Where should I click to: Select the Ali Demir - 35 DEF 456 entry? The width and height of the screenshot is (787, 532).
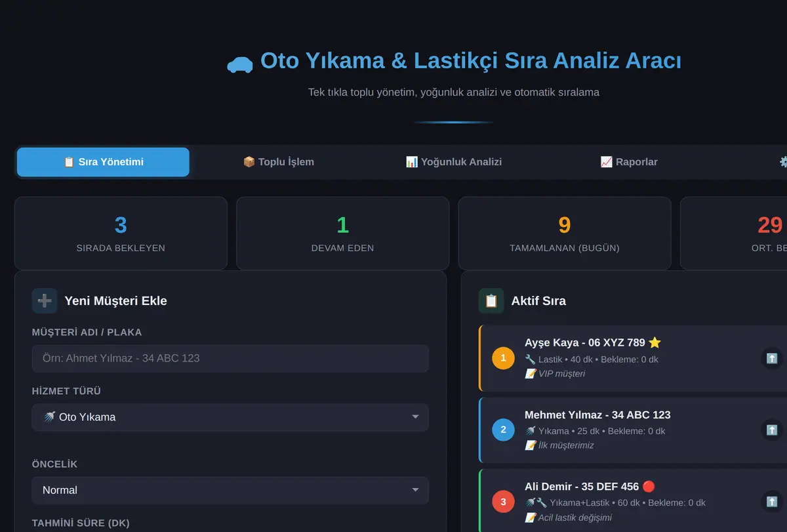point(633,501)
